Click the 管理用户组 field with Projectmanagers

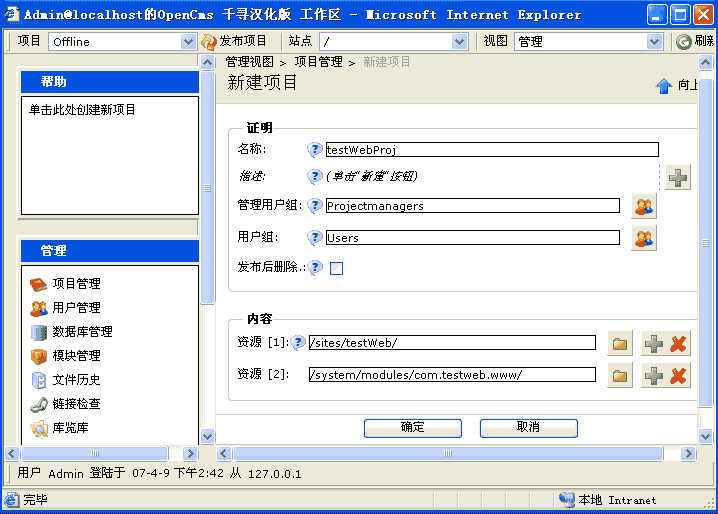click(473, 205)
